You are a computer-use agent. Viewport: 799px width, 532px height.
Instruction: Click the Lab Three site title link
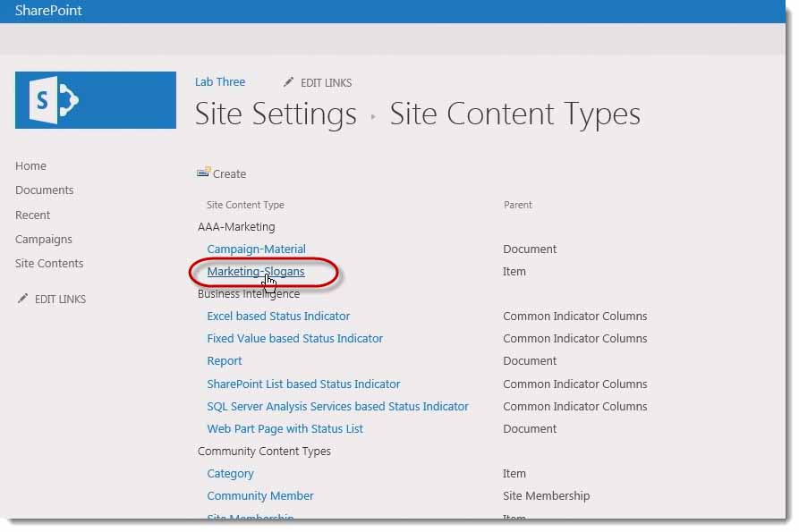(220, 81)
